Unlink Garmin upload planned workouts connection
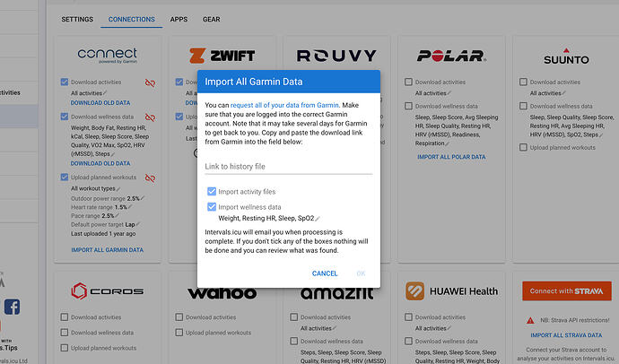The width and height of the screenshot is (619, 364). click(150, 178)
